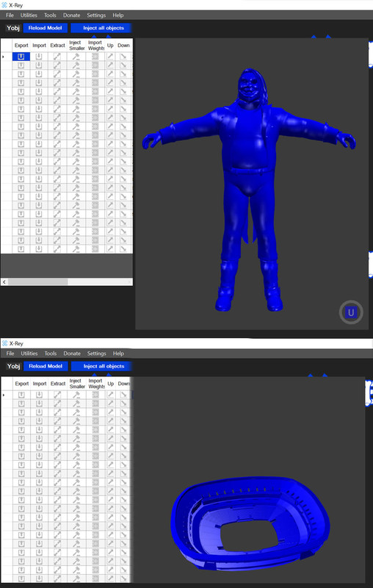This screenshot has width=373, height=588.
Task: Click the Up column header in the wrestler window
Action: [110, 46]
